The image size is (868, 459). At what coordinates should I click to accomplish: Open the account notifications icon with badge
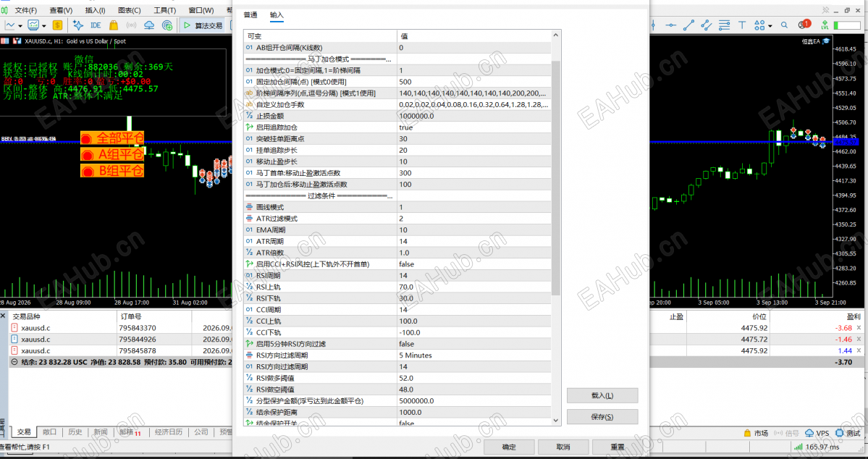pyautogui.click(x=804, y=25)
